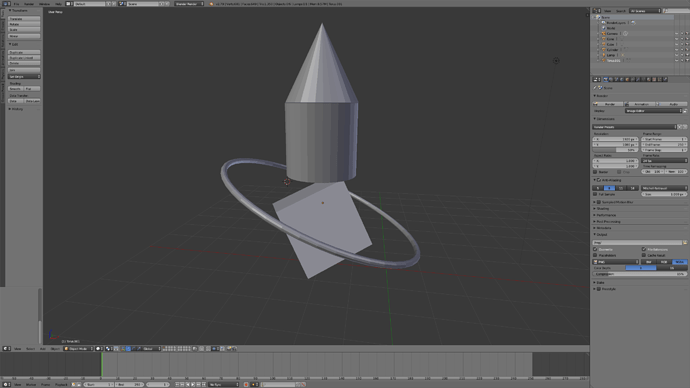Collapse the Transform panel header

(x=18, y=10)
